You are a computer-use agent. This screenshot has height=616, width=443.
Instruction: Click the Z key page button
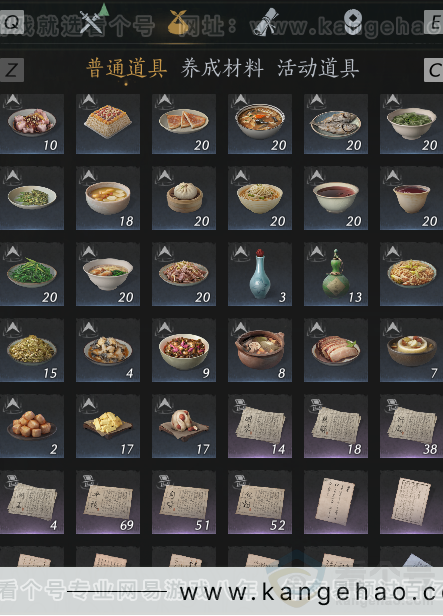[12, 70]
